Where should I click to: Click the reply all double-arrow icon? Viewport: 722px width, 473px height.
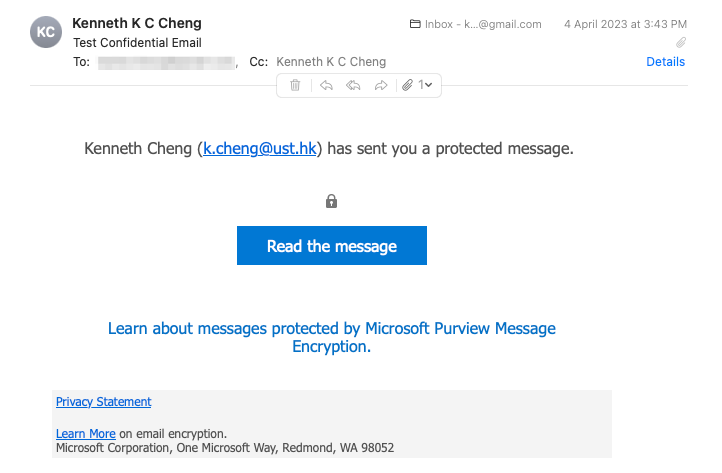tap(353, 86)
